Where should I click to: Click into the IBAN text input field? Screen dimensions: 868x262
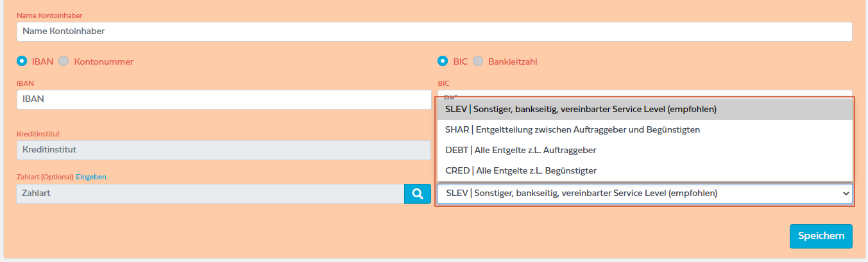click(223, 99)
